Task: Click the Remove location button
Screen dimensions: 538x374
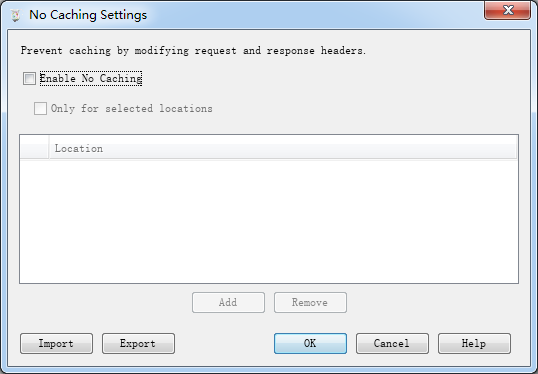Action: [310, 302]
